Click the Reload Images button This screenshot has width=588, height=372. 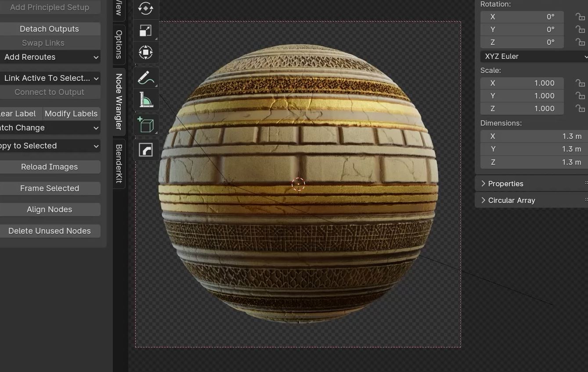pos(50,167)
